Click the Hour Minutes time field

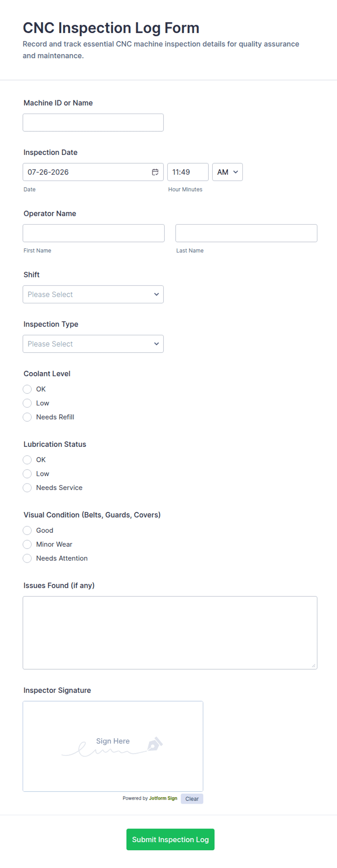(x=188, y=172)
